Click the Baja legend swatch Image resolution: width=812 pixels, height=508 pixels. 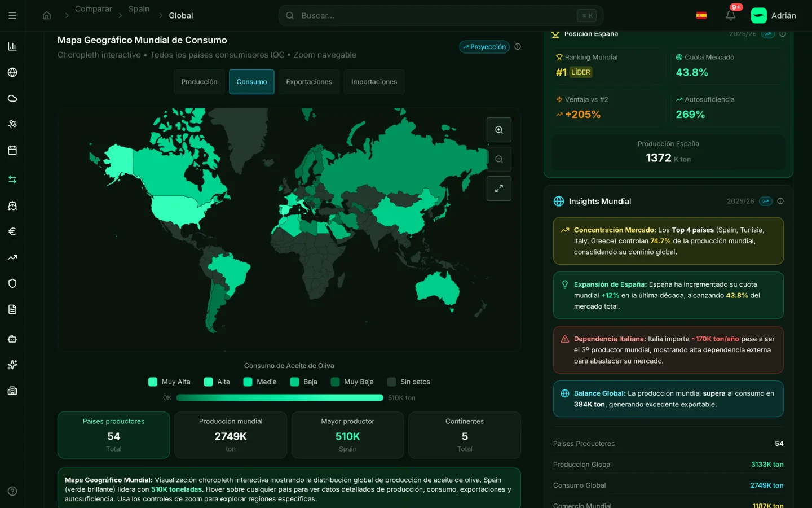(x=294, y=382)
